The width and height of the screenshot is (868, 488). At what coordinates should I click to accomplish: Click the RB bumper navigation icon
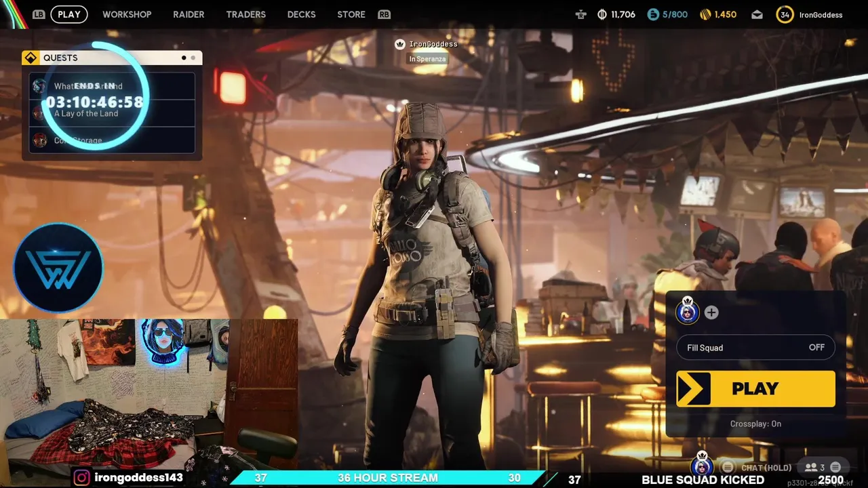tap(384, 14)
